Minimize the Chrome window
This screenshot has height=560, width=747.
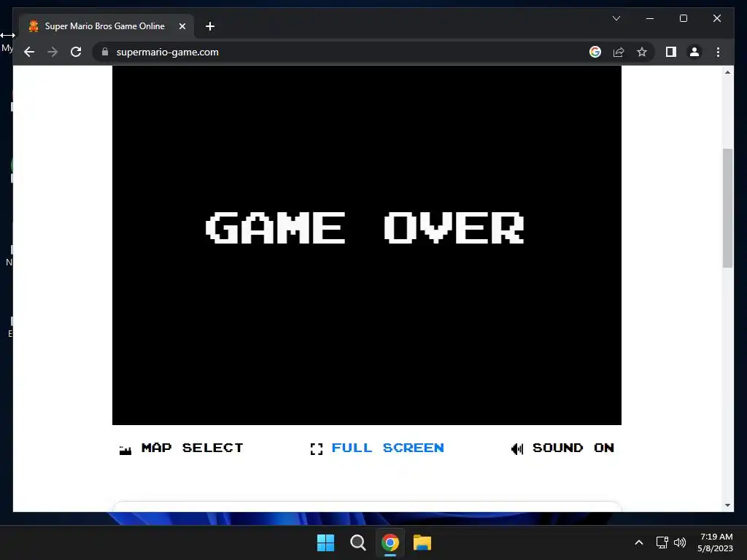point(650,18)
